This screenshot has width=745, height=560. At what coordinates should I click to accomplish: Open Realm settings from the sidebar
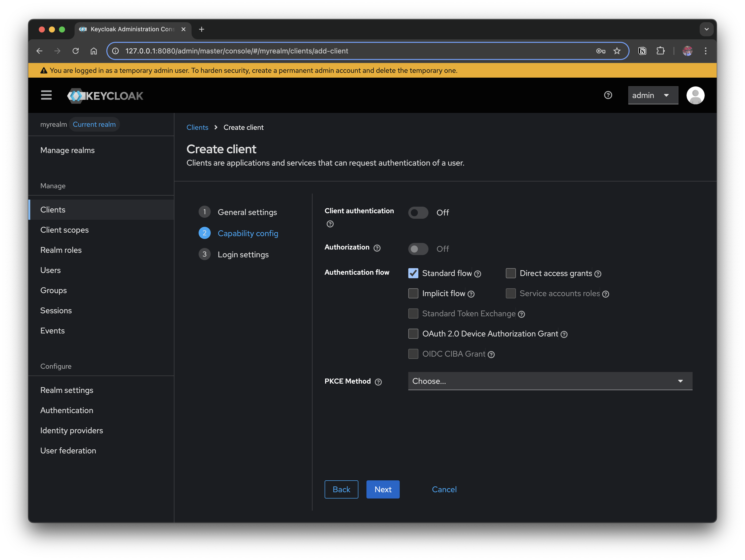point(67,390)
